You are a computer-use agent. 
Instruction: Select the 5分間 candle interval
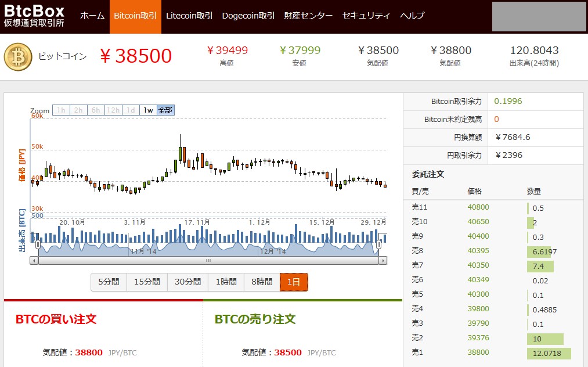point(109,282)
